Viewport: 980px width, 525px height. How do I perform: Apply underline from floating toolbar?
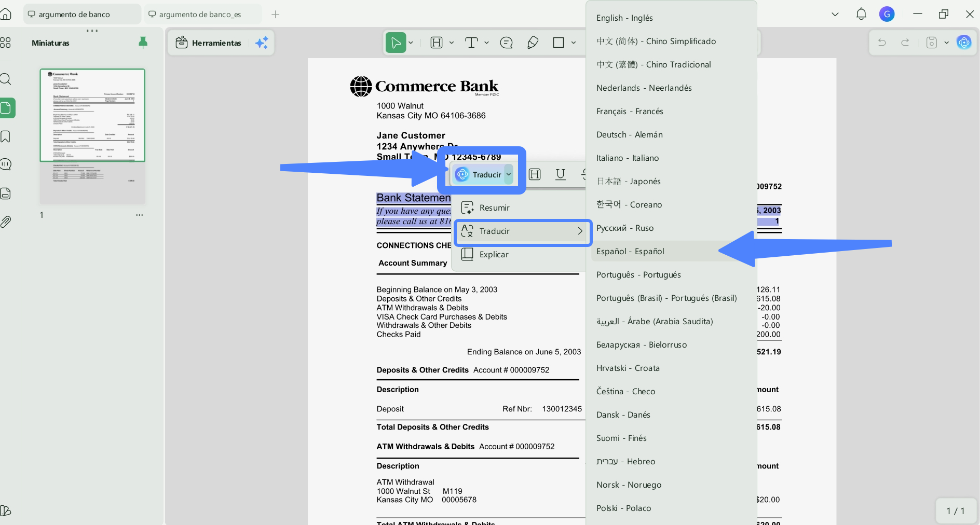click(561, 174)
